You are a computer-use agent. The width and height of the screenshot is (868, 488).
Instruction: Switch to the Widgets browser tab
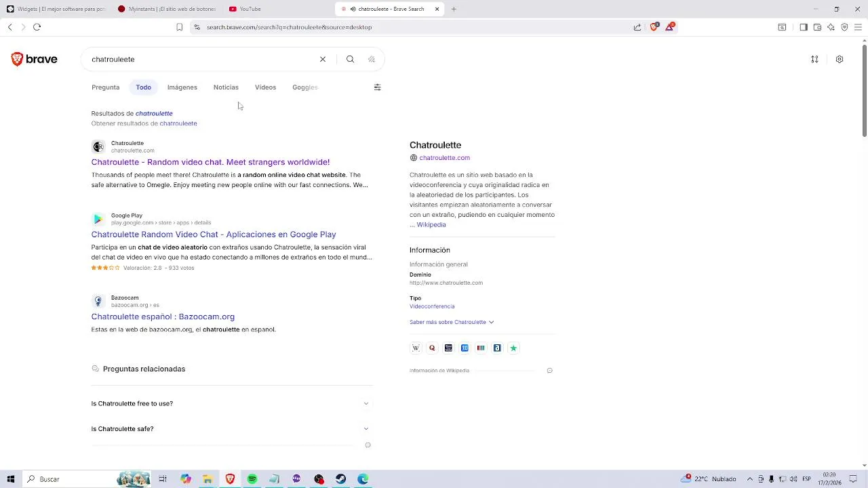56,9
